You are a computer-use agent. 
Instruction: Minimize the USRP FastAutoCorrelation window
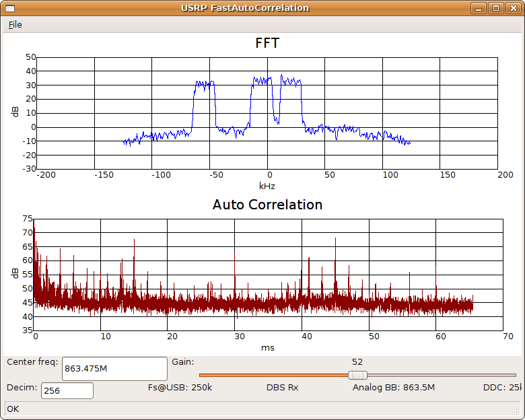[479, 8]
